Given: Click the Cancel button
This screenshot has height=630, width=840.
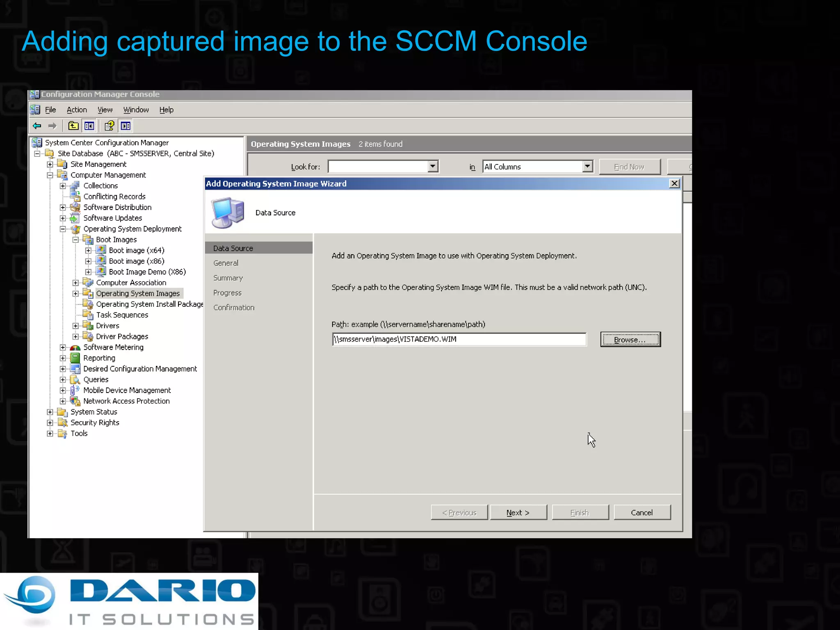Looking at the screenshot, I should pyautogui.click(x=642, y=513).
